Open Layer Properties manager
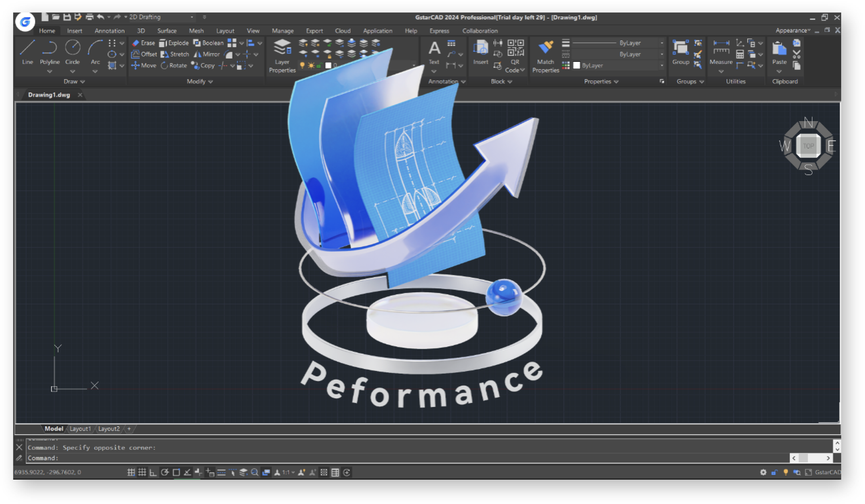The width and height of the screenshot is (865, 504). pos(282,56)
